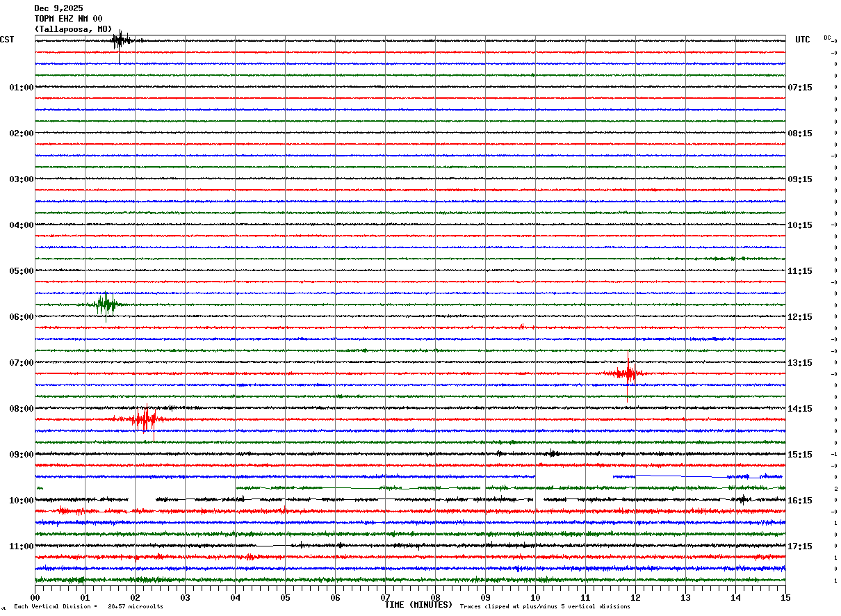Image resolution: width=841 pixels, height=616 pixels.
Task: Click the 13:15 UTC row label
Action: [800, 363]
